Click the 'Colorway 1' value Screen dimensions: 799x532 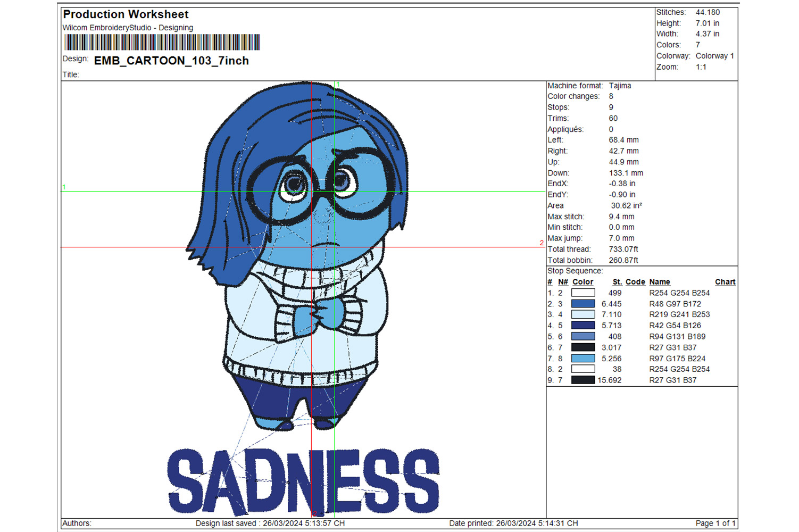coord(714,56)
